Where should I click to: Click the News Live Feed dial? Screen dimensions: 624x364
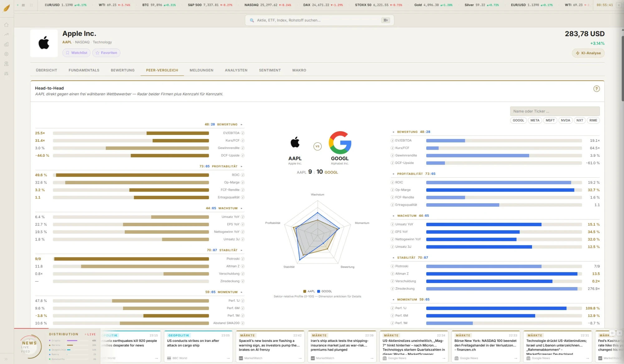point(30,346)
